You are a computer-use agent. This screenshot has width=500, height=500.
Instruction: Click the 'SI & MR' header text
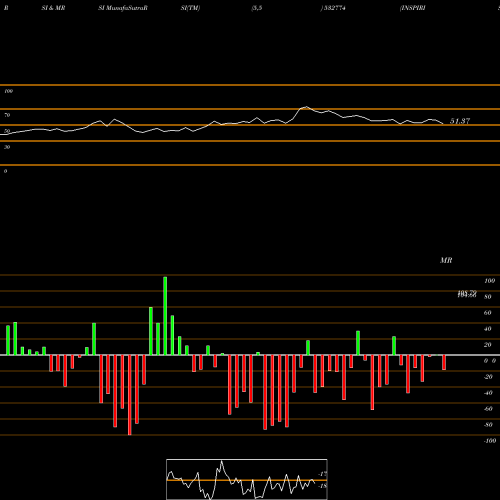(53, 8)
